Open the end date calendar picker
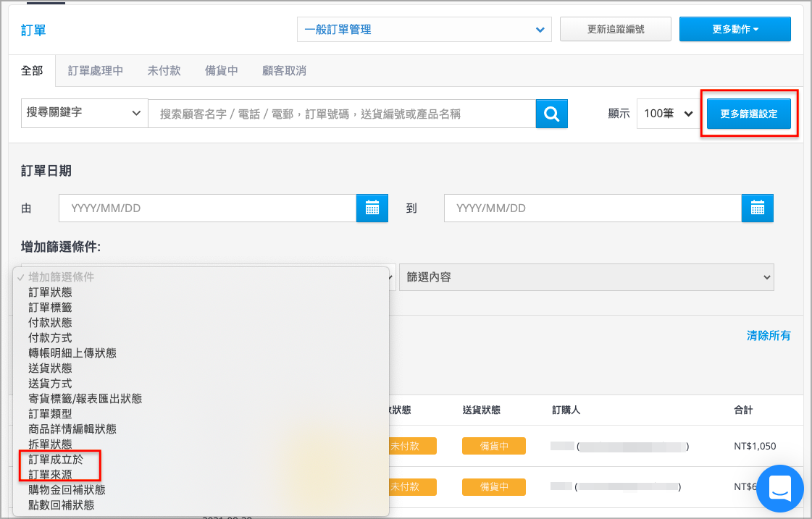Screen dimensions: 812x519 tap(757, 208)
